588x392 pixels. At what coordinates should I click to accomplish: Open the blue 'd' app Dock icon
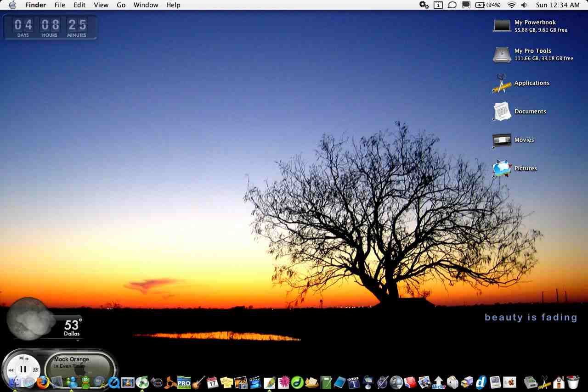481,382
